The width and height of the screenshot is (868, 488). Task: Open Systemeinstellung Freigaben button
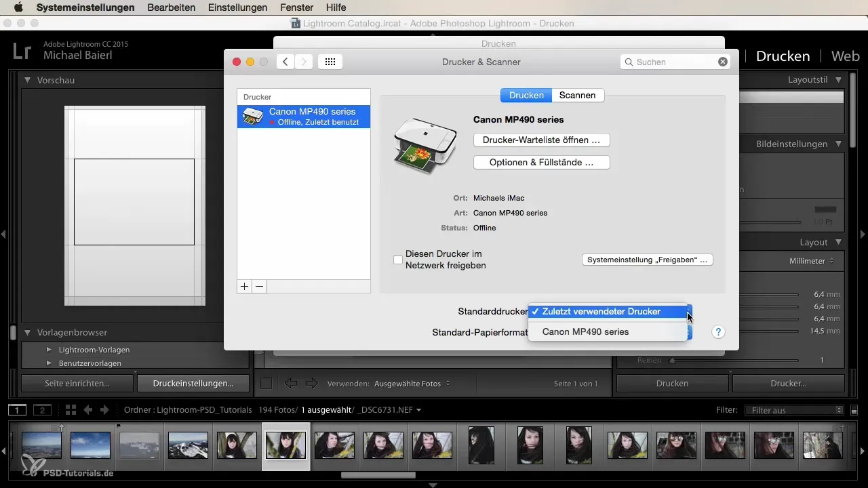pos(648,260)
